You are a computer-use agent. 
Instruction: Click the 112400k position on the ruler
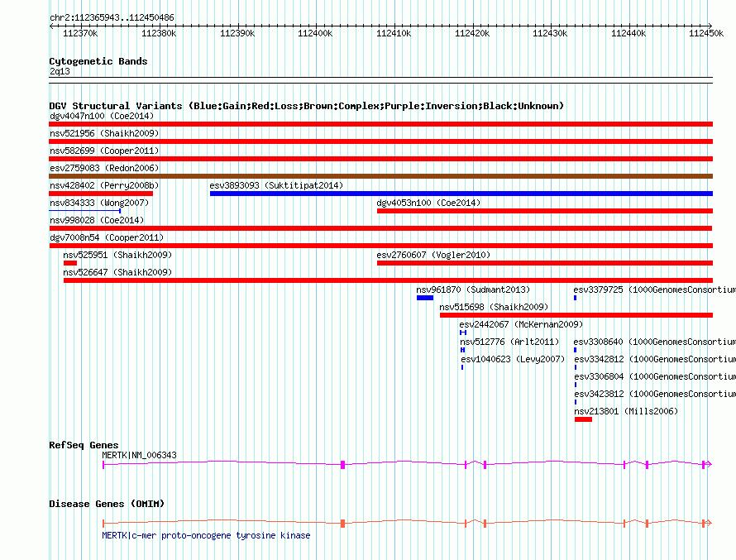pos(314,33)
